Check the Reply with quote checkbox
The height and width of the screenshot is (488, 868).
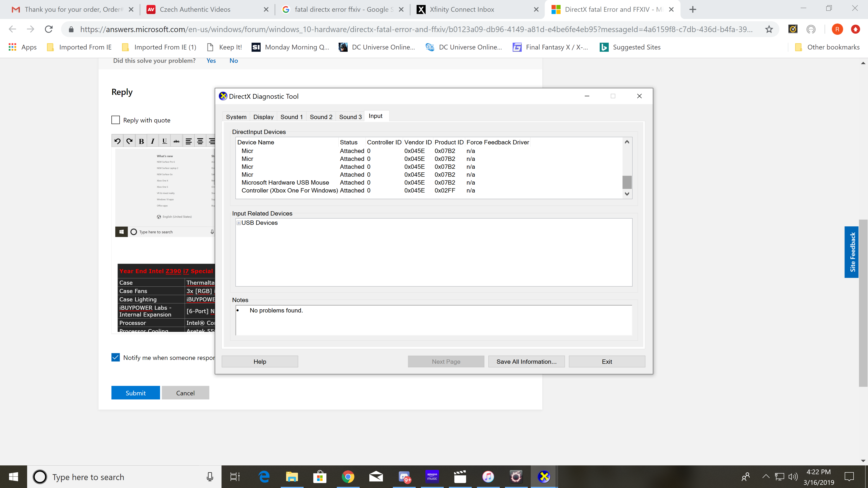116,120
